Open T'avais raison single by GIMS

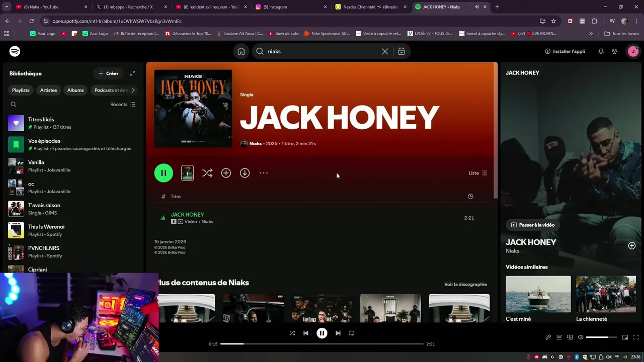[72, 209]
